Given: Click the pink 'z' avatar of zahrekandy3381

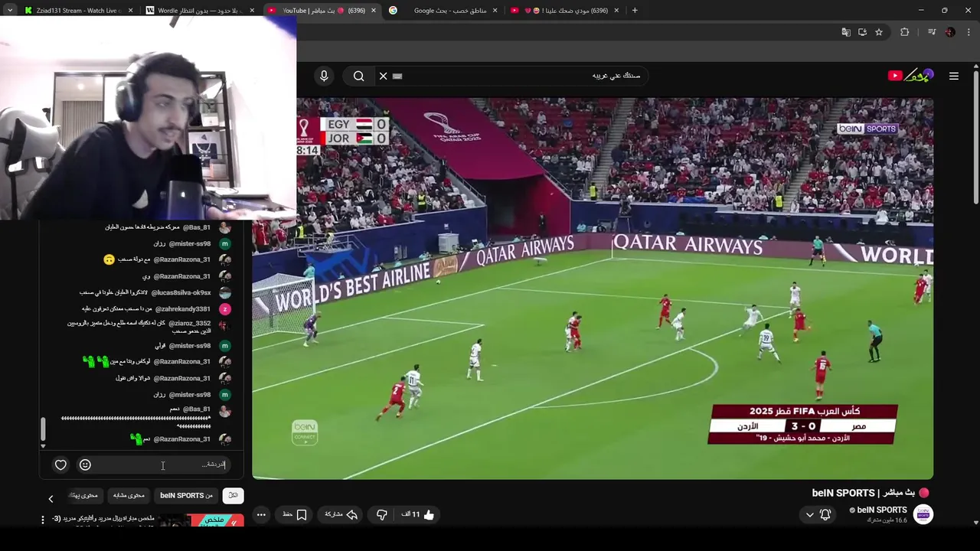Looking at the screenshot, I should click(x=224, y=309).
